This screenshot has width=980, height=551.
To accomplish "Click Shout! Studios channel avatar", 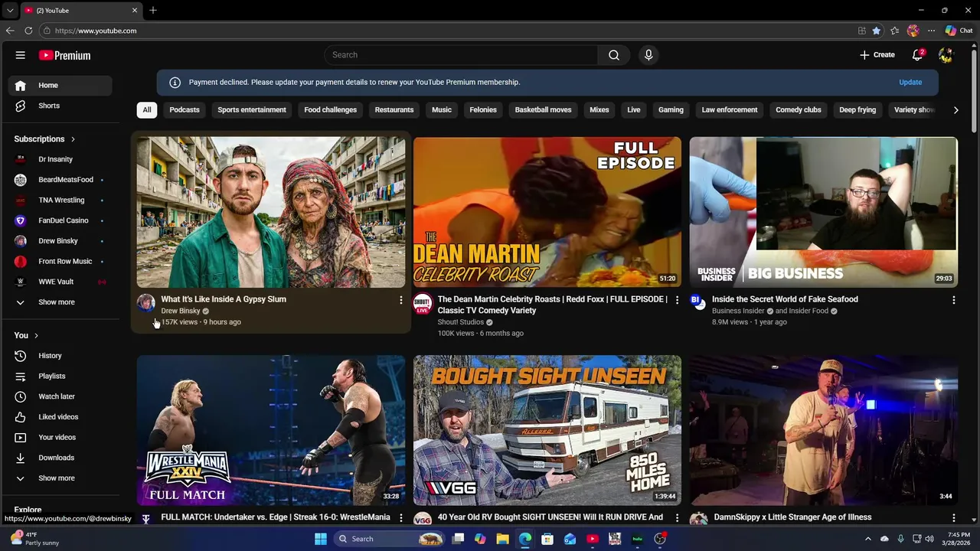I will (423, 303).
